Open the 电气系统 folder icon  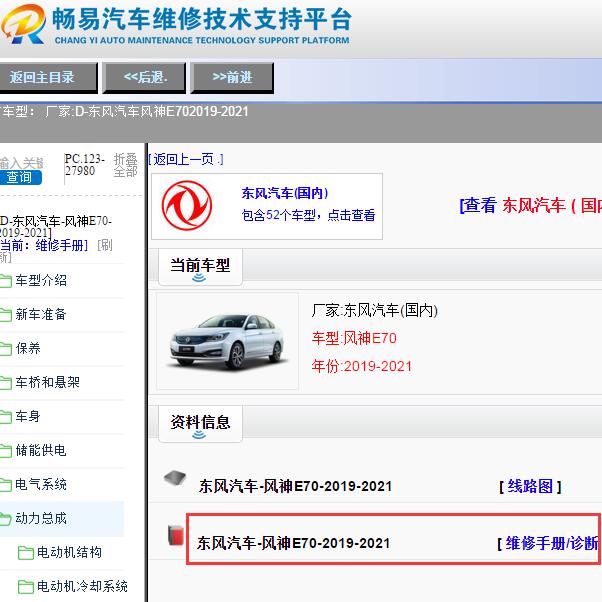point(5,485)
